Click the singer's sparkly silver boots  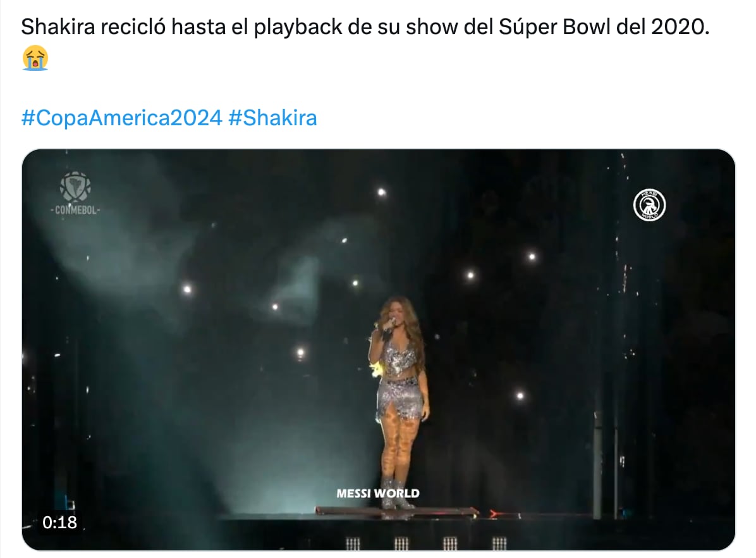tap(396, 492)
